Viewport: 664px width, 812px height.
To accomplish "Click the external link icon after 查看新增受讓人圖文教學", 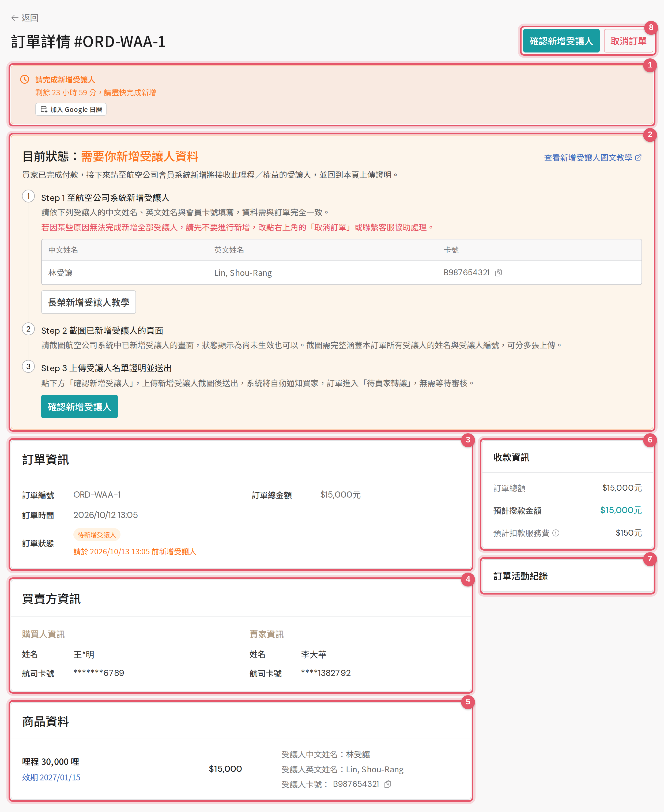I will click(x=638, y=157).
